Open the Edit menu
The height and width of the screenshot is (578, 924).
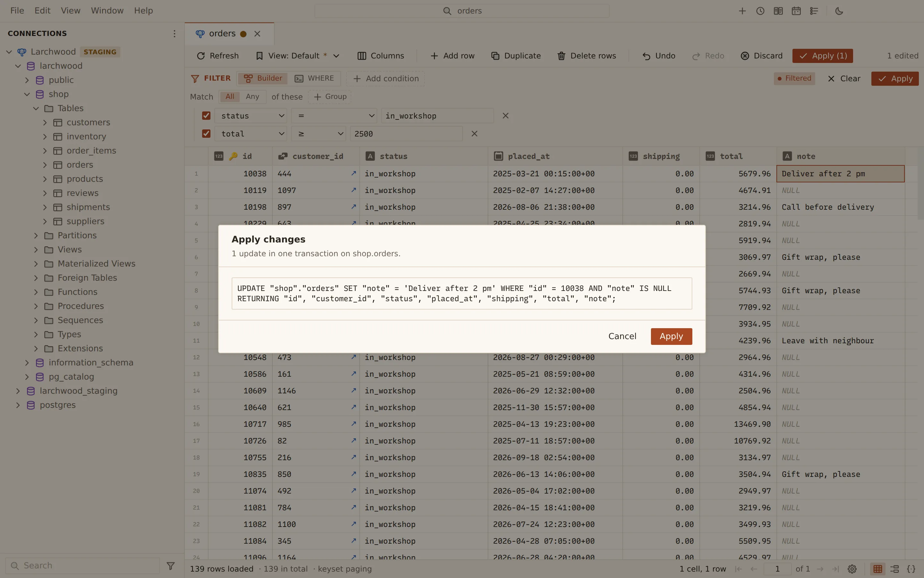pyautogui.click(x=42, y=11)
